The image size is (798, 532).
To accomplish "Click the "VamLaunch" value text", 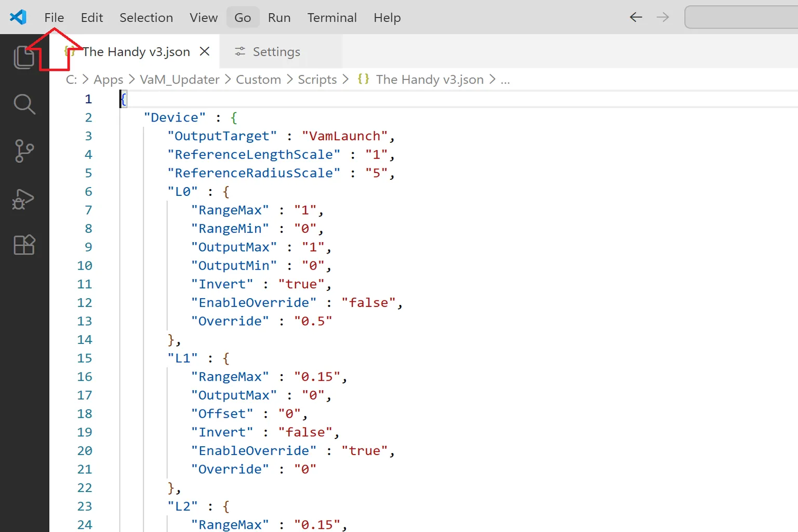I will (345, 136).
